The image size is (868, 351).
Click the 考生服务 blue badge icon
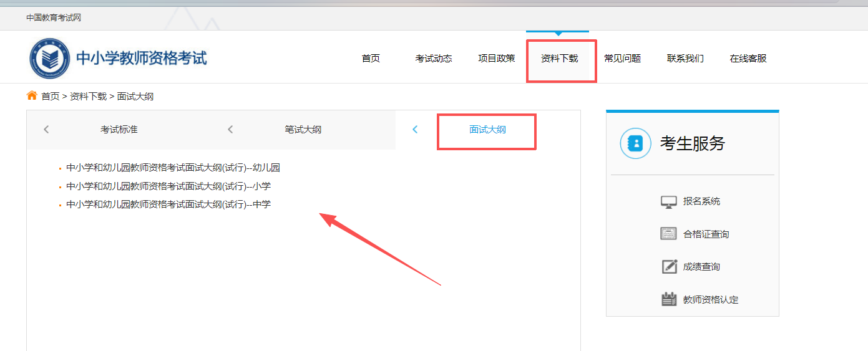635,143
